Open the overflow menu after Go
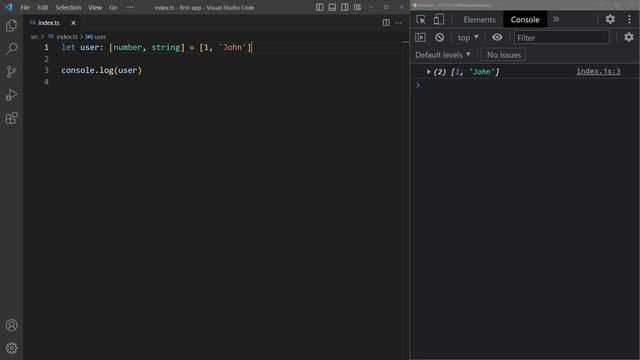Screen dimensions: 640x360 pos(130,7)
